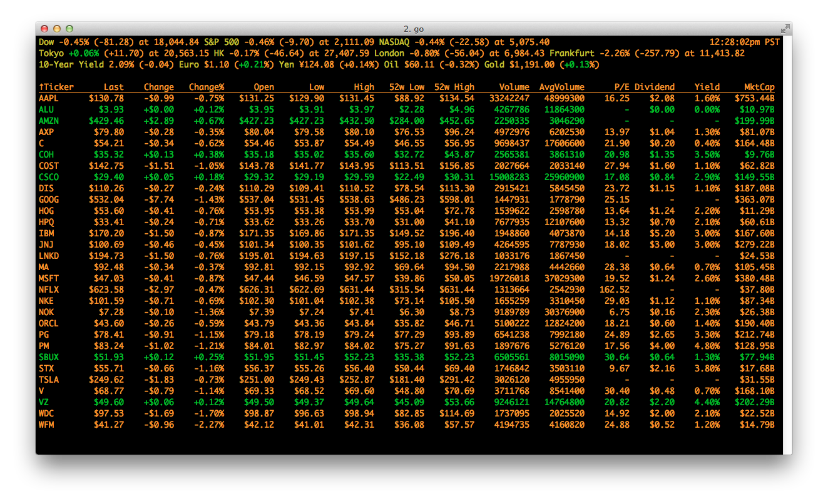The width and height of the screenshot is (828, 504).
Task: Click the fullscreen arrows icon in title bar
Action: (x=785, y=29)
